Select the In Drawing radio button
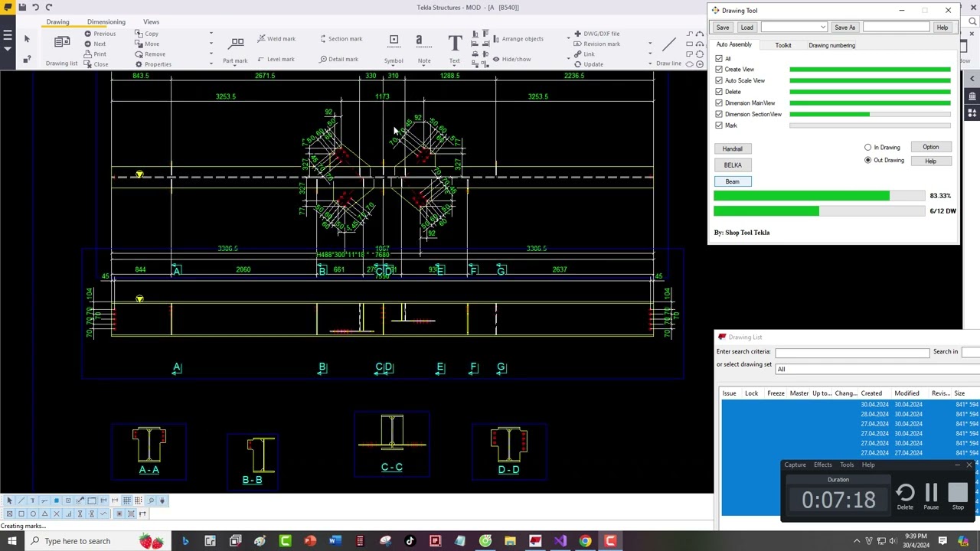Viewport: 980px width, 551px height. (x=867, y=147)
